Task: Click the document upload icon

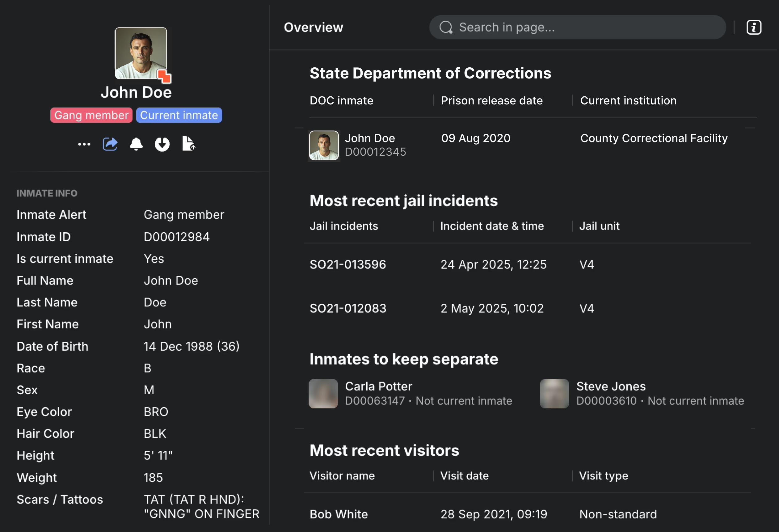Action: pyautogui.click(x=188, y=144)
